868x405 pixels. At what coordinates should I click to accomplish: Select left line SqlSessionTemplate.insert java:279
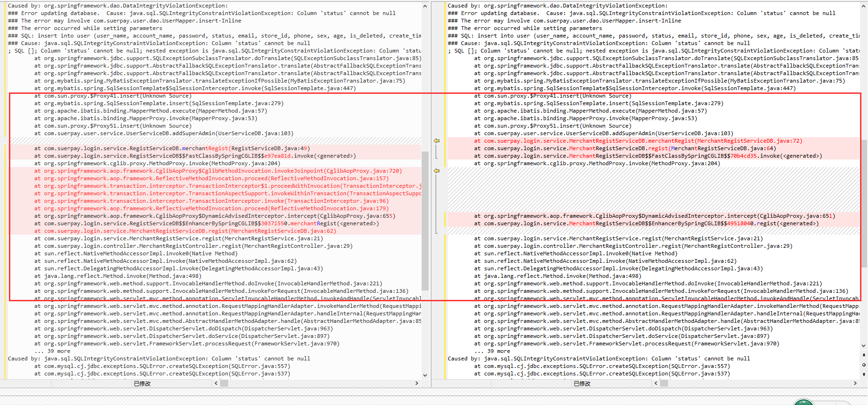(x=158, y=103)
